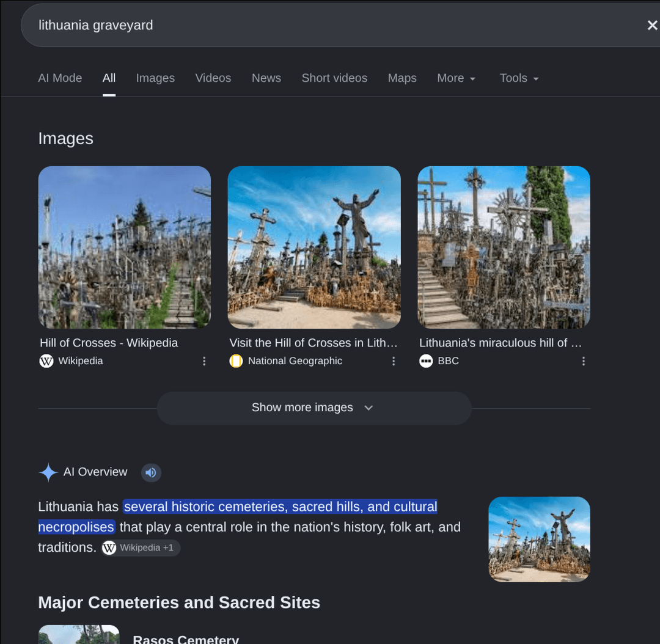
Task: Open the National Geographic Hill of Crosses image
Action: (x=314, y=247)
